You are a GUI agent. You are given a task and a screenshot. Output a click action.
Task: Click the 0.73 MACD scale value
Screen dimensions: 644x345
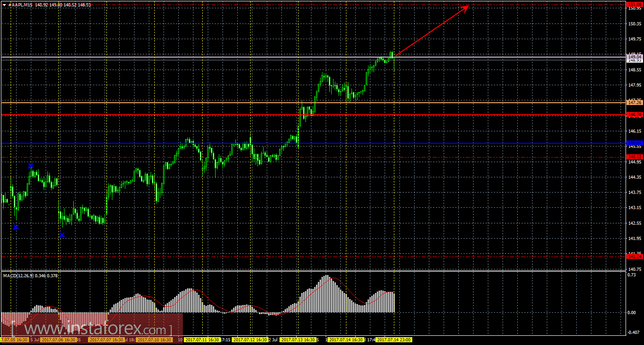632,275
